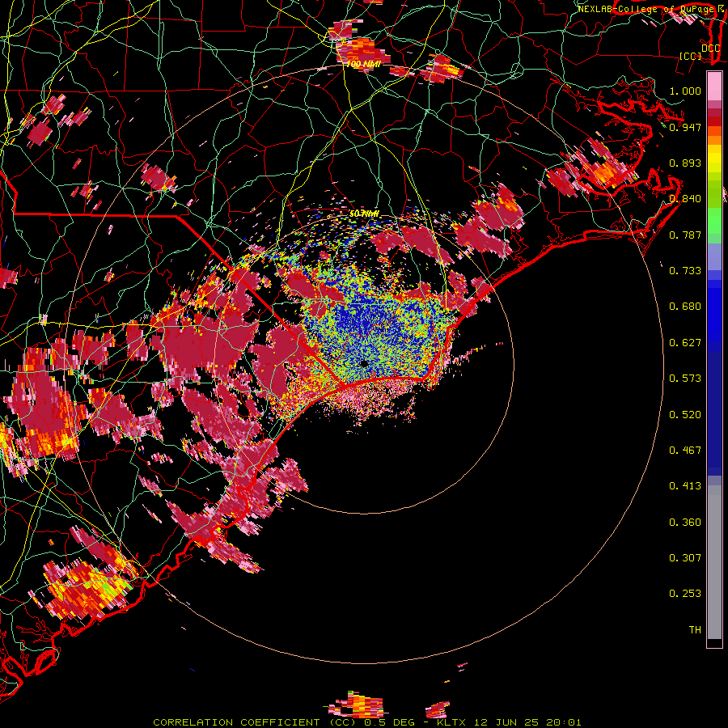Image resolution: width=728 pixels, height=728 pixels.
Task: Click the 20:01 timestamp in caption
Action: [x=565, y=722]
